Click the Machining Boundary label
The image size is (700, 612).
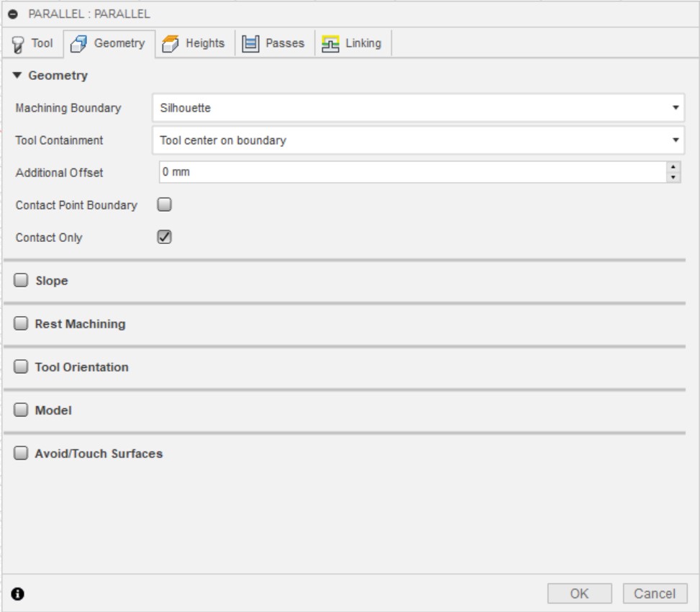point(68,108)
